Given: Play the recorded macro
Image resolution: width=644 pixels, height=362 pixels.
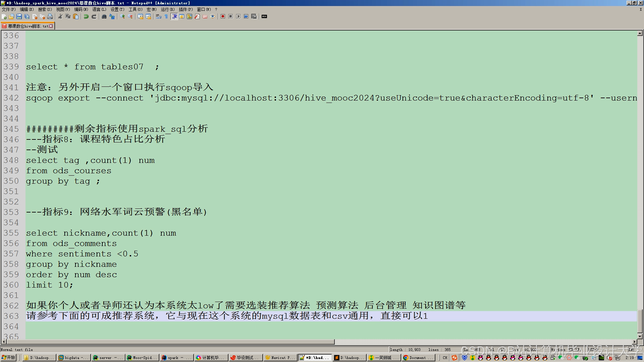Looking at the screenshot, I should [238, 16].
